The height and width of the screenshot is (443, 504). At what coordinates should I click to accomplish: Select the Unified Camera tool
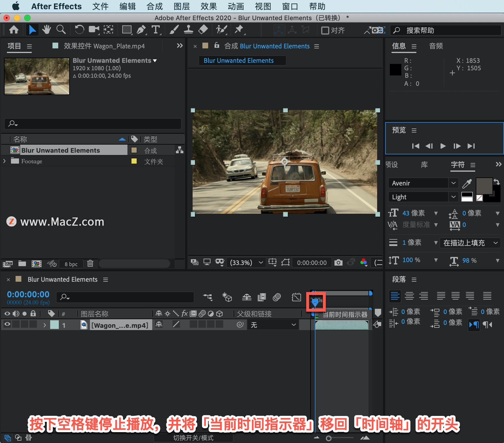click(94, 30)
